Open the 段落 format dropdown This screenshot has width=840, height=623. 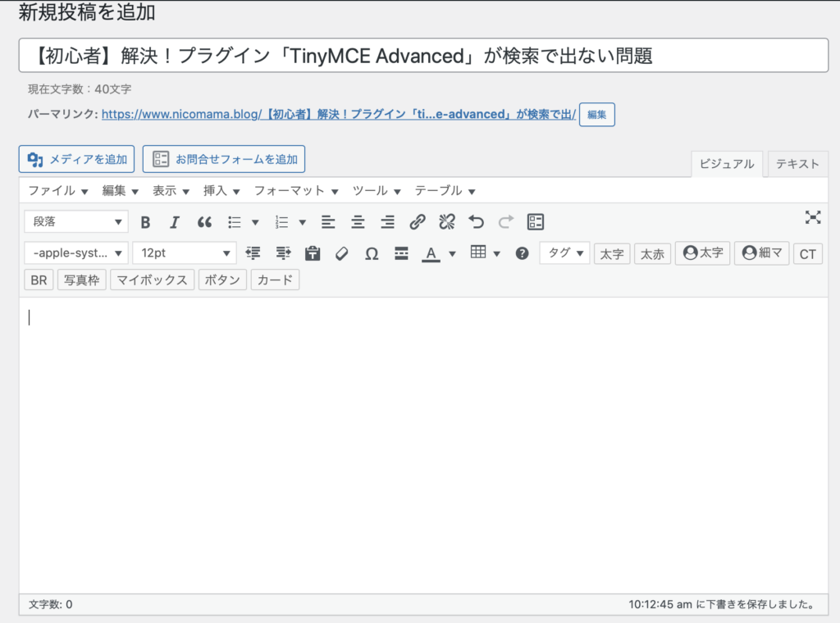pyautogui.click(x=76, y=221)
